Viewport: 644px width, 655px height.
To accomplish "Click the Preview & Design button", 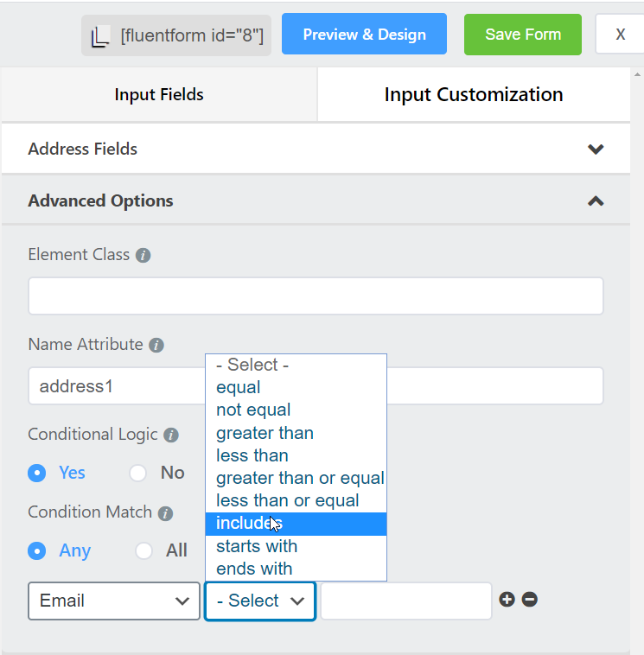I will pyautogui.click(x=364, y=35).
